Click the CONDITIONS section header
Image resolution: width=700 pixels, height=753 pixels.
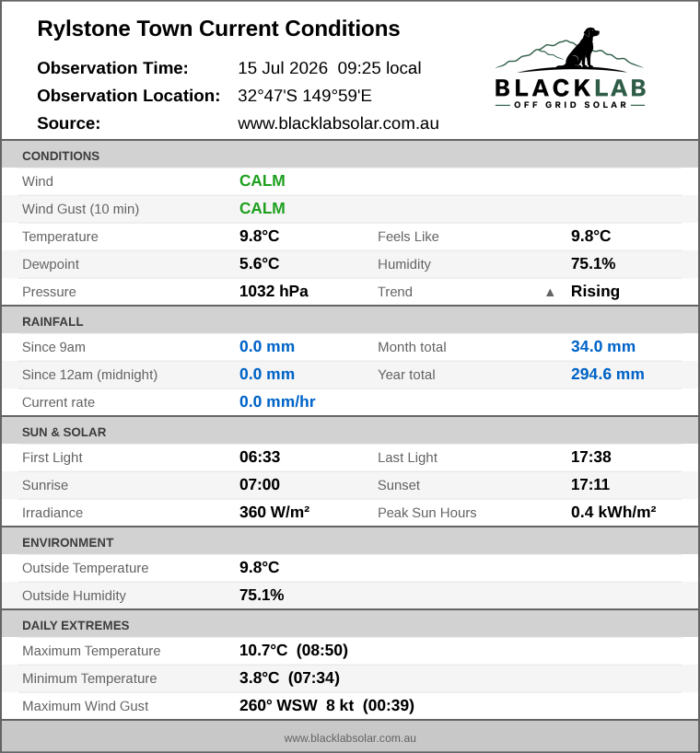click(350, 156)
